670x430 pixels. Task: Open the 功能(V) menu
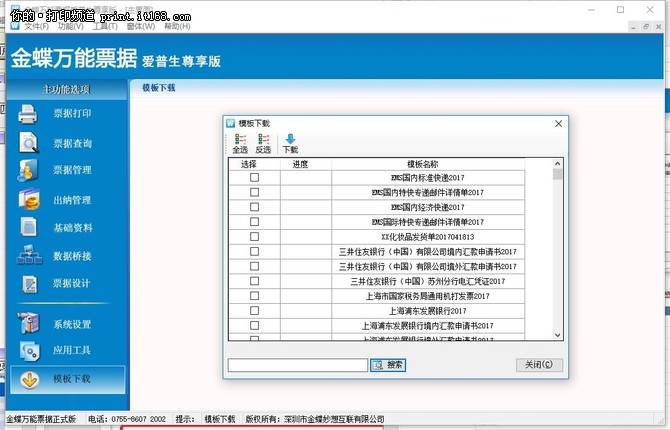click(x=71, y=27)
